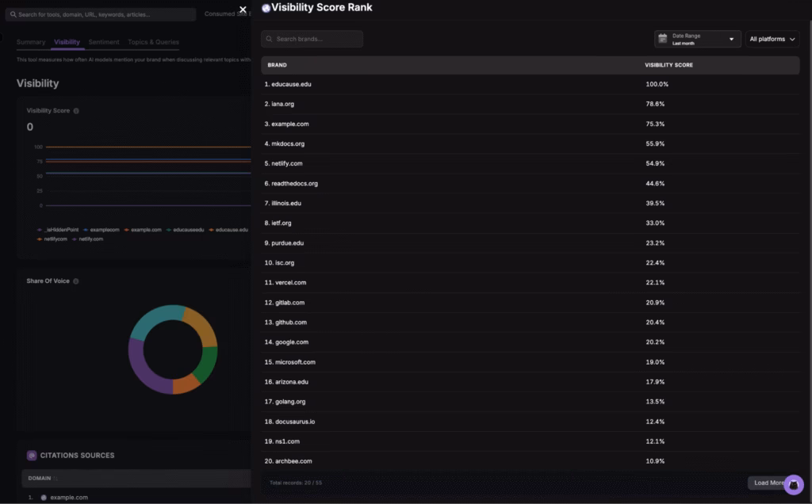Expand the All platforms dropdown
Screen dimensions: 812x504
(772, 39)
